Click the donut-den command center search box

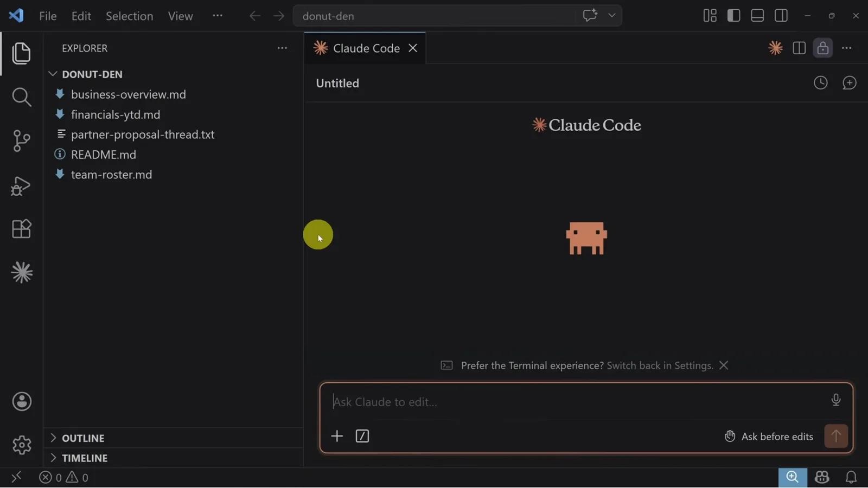(x=434, y=16)
